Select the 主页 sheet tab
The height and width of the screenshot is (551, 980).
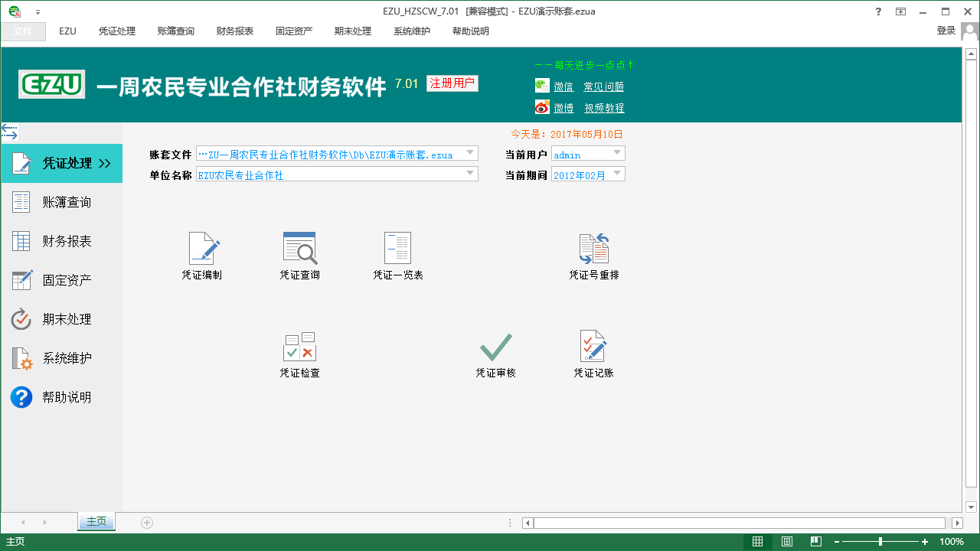(x=96, y=522)
